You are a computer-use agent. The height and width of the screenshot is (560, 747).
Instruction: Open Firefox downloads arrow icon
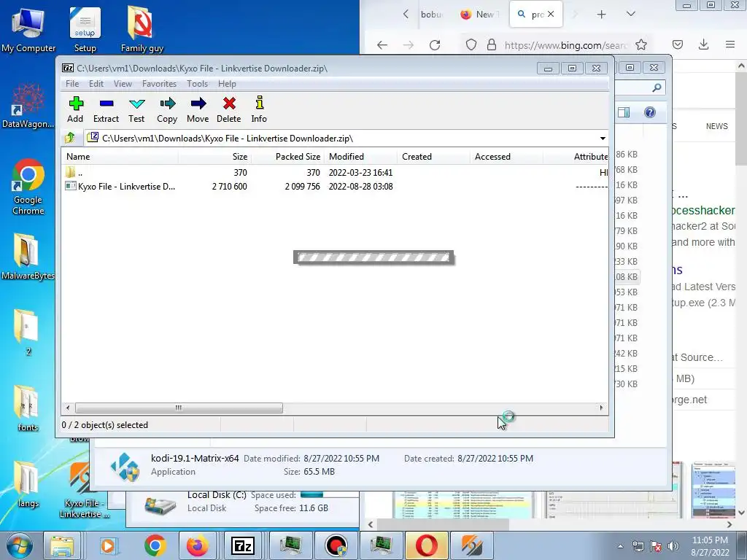(704, 44)
